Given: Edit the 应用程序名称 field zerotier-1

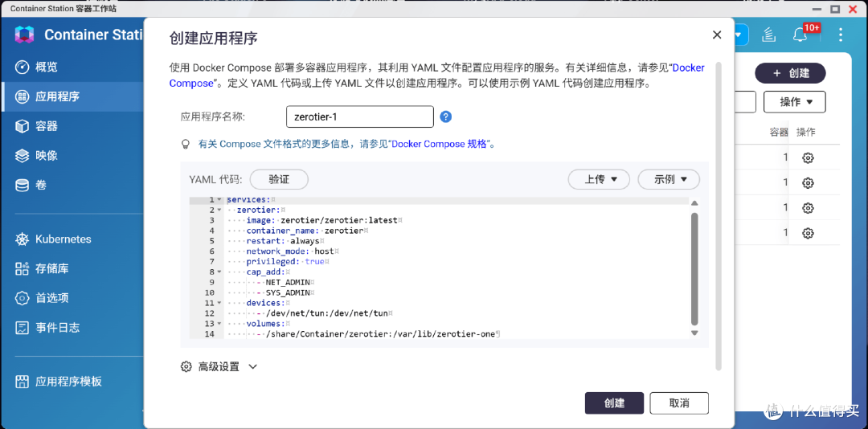Looking at the screenshot, I should coord(360,116).
